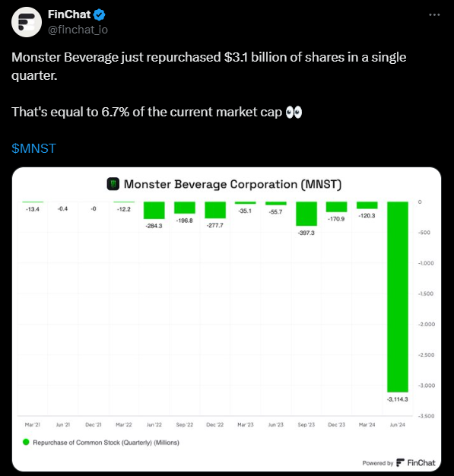The height and width of the screenshot is (476, 454).
Task: Click the Monster Beverage Corporation chart title
Action: (233, 184)
